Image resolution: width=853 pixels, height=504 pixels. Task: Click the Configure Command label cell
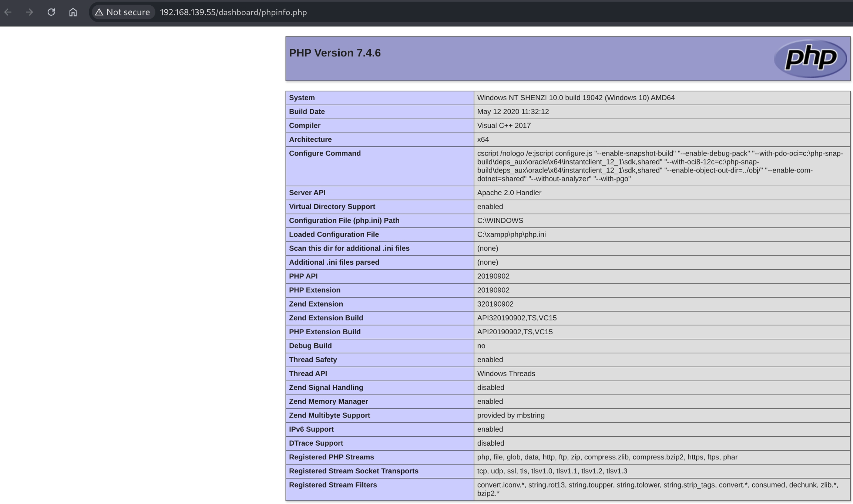325,154
